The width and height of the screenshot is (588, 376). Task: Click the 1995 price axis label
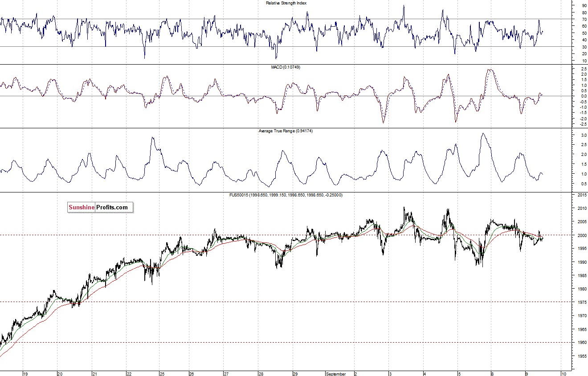coord(581,249)
